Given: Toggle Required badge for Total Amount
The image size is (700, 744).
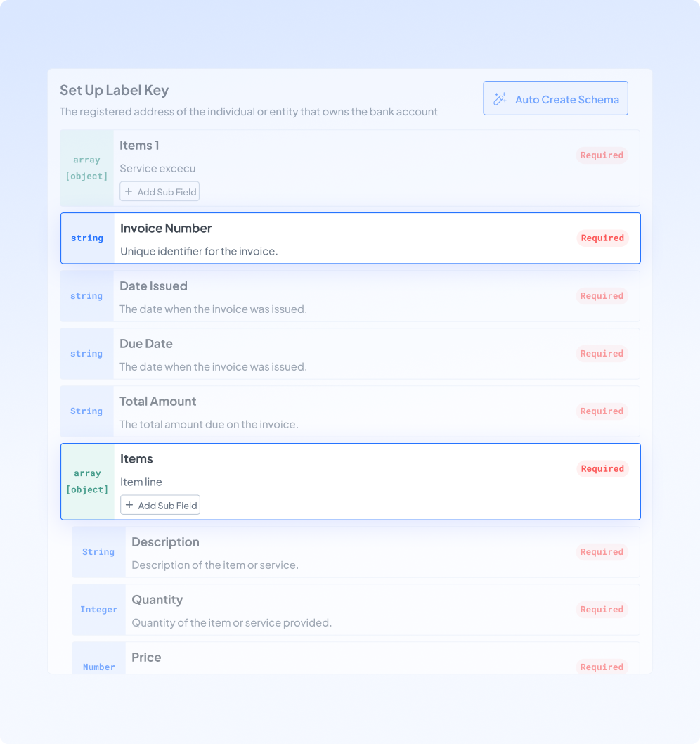Looking at the screenshot, I should coord(602,411).
